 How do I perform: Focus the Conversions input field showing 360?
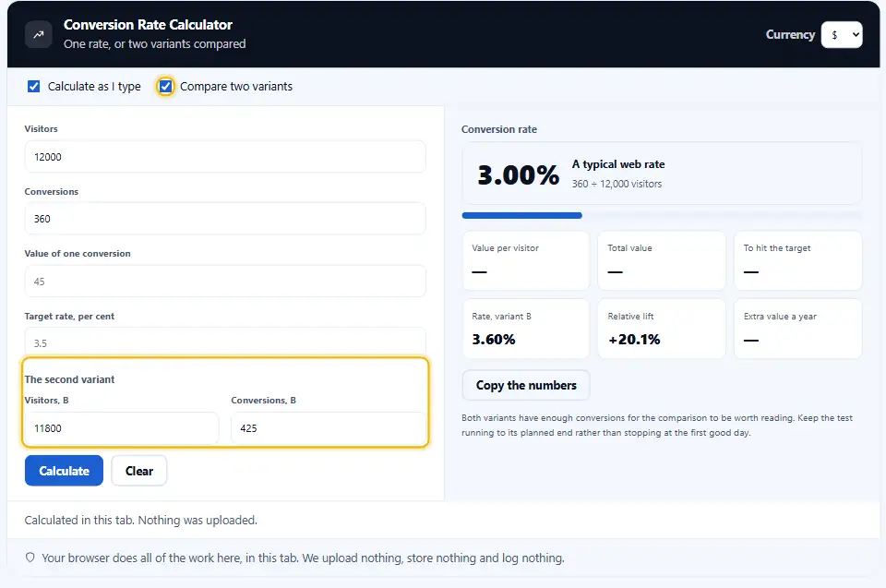pyautogui.click(x=225, y=219)
